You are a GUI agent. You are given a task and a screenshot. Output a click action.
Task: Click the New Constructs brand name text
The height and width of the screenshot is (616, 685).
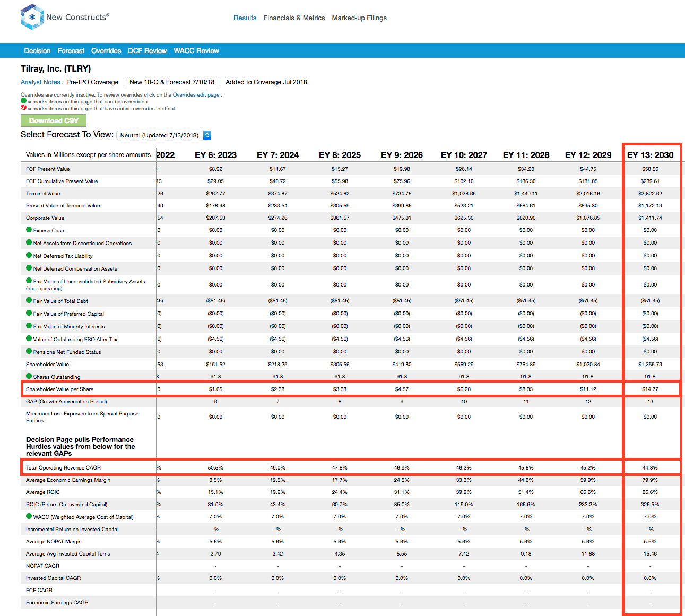pos(77,17)
